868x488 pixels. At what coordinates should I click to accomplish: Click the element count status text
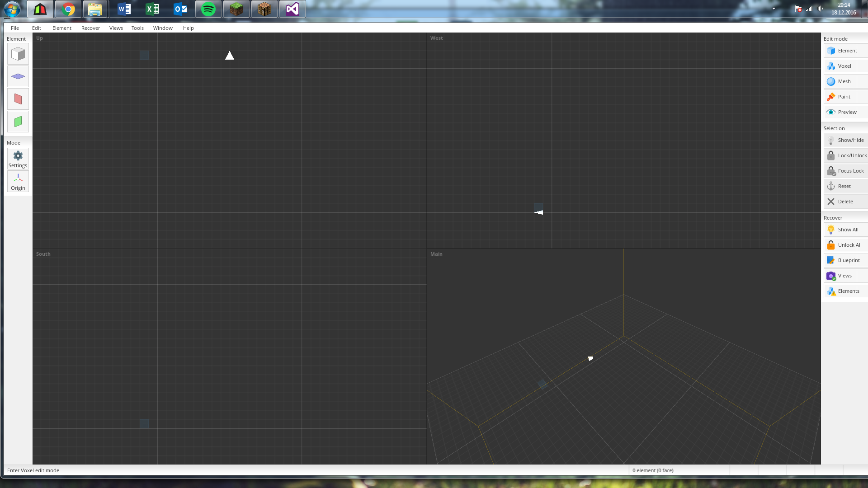[653, 470]
